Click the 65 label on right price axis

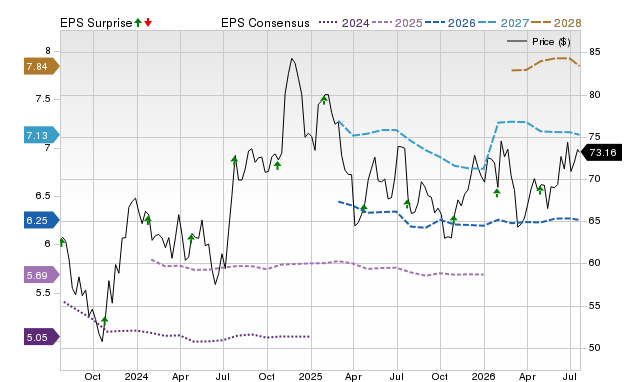click(x=594, y=221)
